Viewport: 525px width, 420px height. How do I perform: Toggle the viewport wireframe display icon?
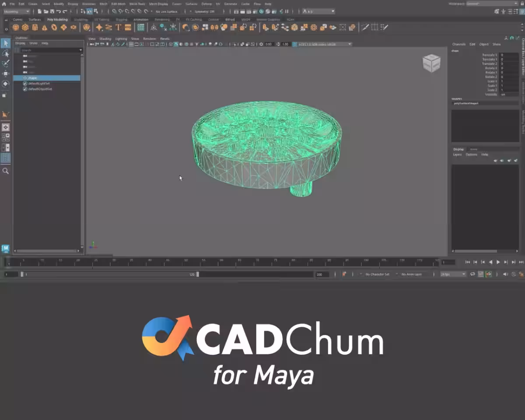(x=171, y=44)
